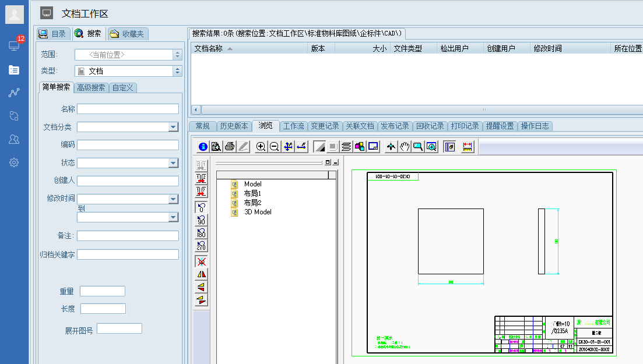Select the 3D Model layout item

click(x=258, y=212)
